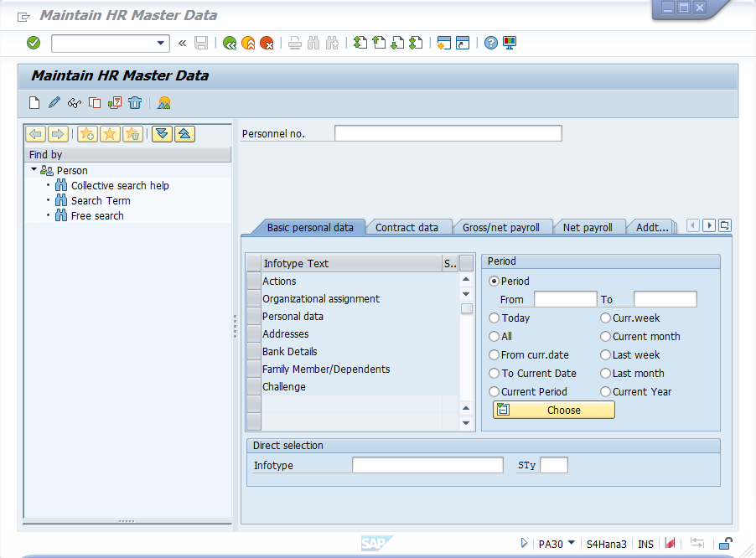756x558 pixels.
Task: Collapse the Person node in Find by
Action: pyautogui.click(x=33, y=170)
